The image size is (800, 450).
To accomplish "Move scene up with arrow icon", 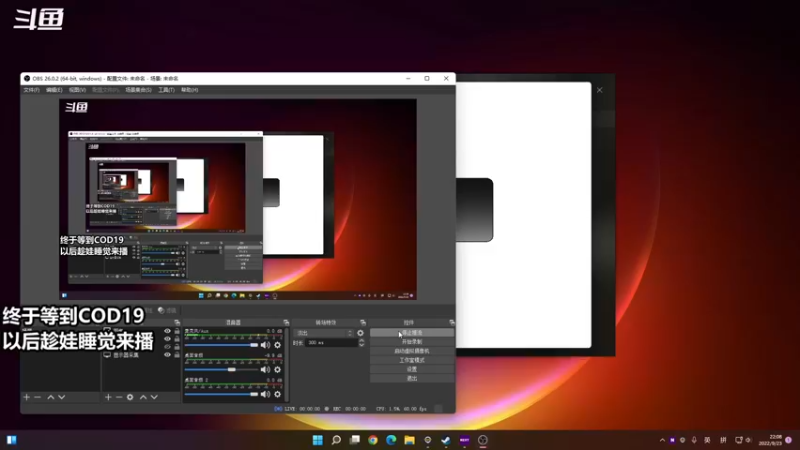I will click(x=51, y=397).
